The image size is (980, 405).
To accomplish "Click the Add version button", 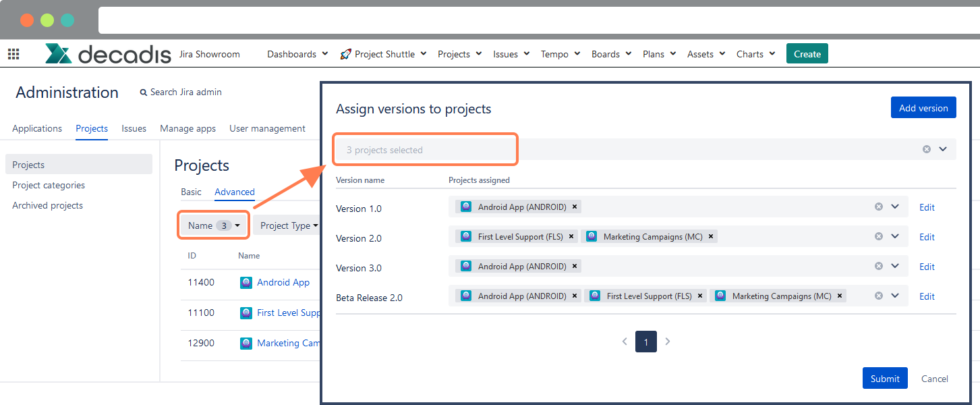I will click(x=923, y=107).
